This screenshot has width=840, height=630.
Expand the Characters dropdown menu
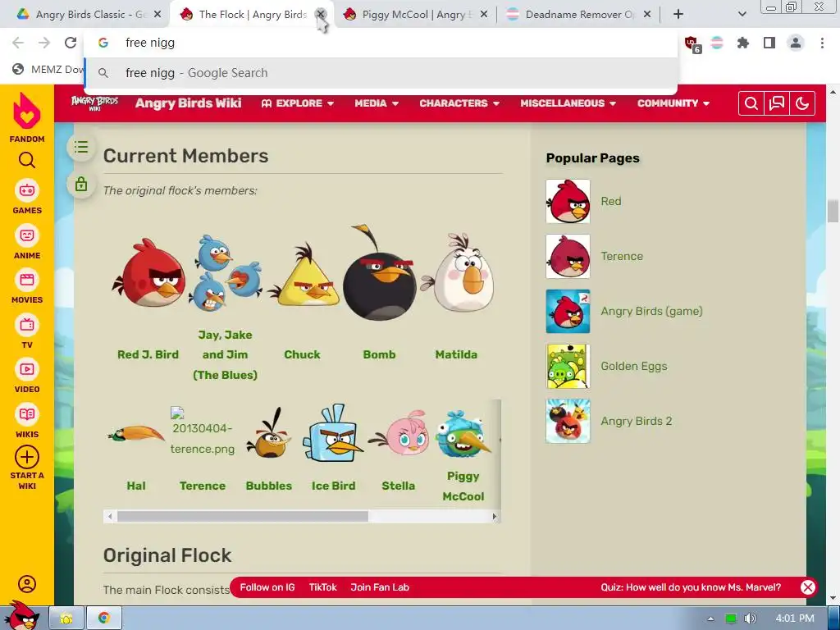(459, 103)
